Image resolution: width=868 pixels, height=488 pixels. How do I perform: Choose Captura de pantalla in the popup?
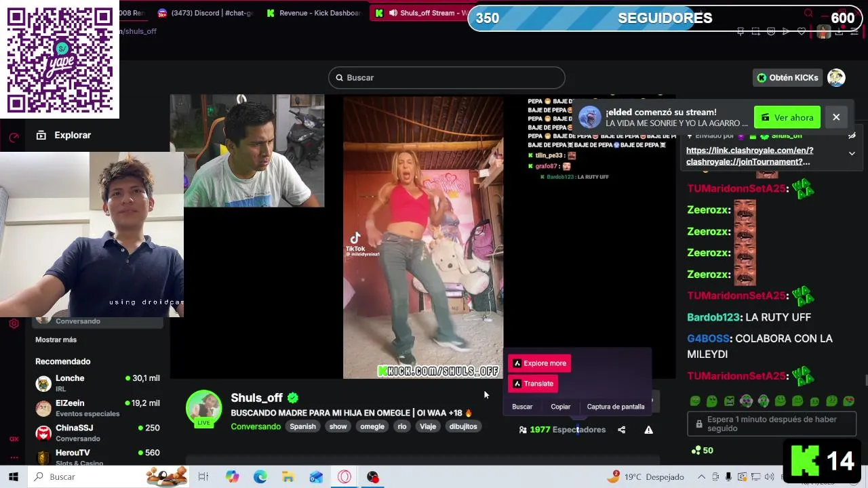point(616,407)
